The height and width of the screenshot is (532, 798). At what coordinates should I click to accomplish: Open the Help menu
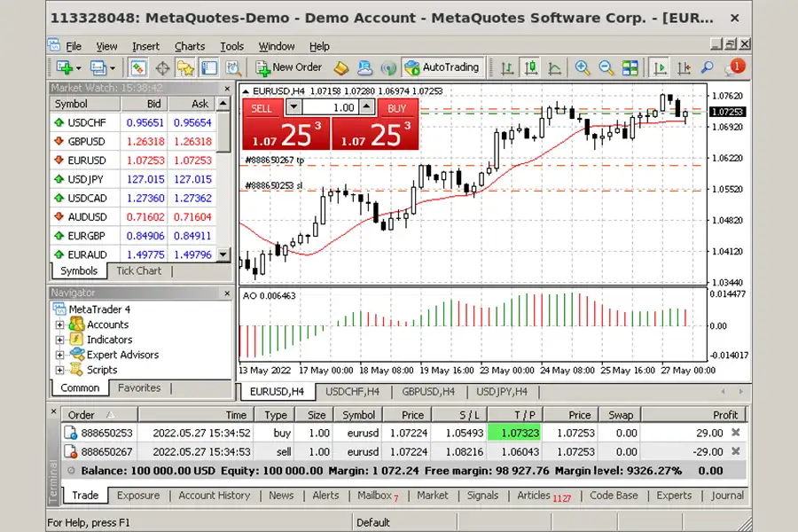pyautogui.click(x=319, y=46)
